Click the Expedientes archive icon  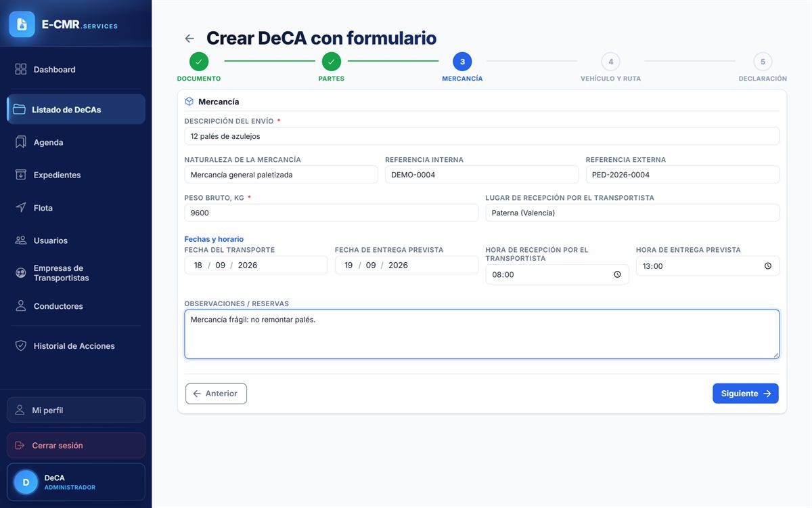[21, 175]
